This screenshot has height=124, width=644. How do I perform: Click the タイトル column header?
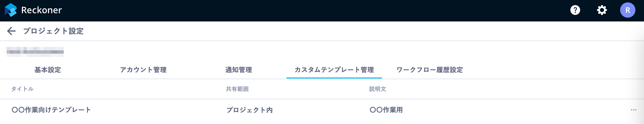[22, 89]
